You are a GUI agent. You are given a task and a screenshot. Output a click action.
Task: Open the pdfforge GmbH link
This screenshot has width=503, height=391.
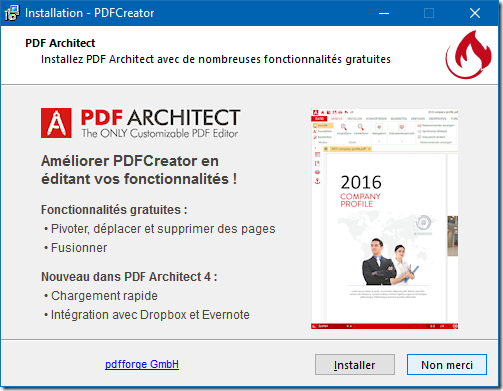click(142, 364)
